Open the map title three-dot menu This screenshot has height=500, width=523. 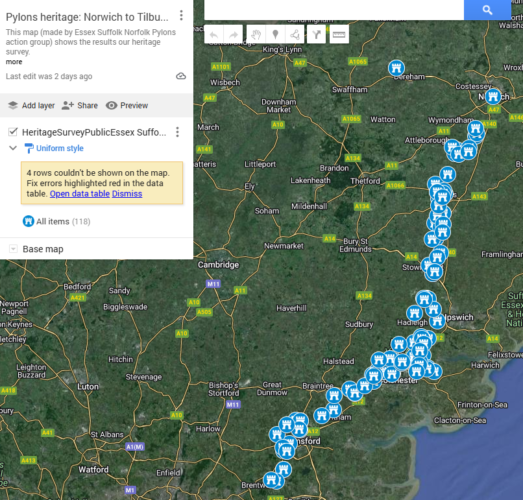181,15
